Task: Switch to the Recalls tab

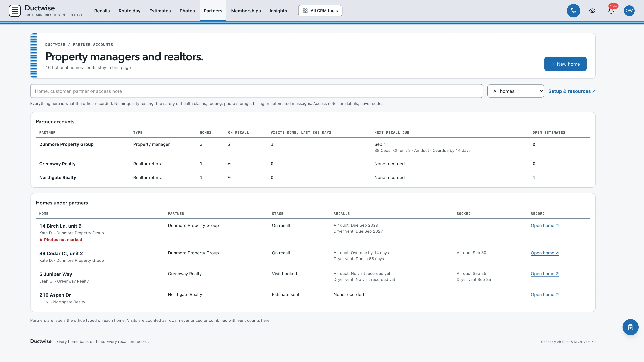Action: pyautogui.click(x=102, y=11)
